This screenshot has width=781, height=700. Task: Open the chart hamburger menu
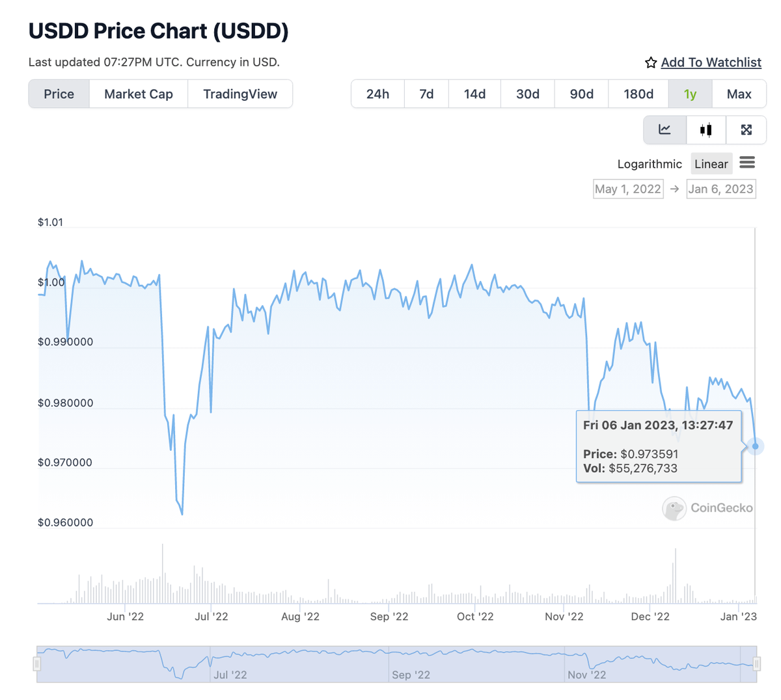(747, 163)
